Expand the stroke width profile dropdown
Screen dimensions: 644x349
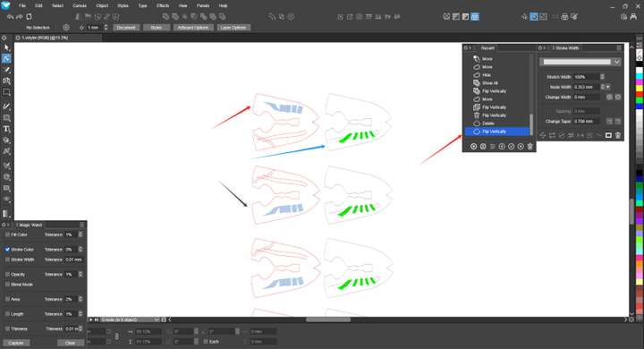click(617, 62)
